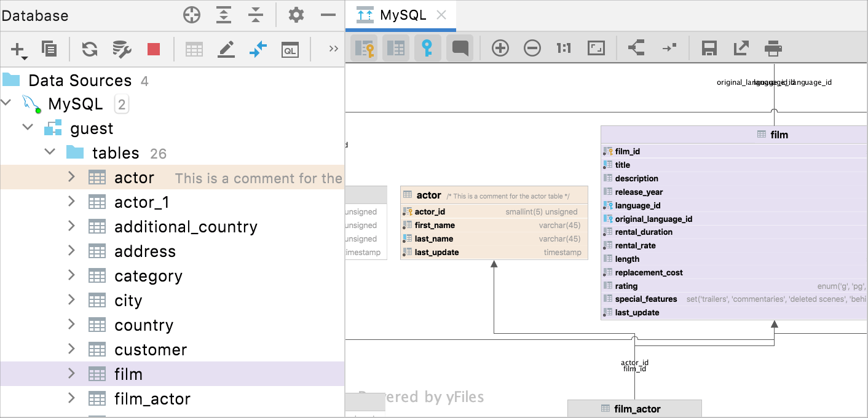Open data source properties wrench icon
Viewport: 868px width, 418px height.
(x=122, y=49)
